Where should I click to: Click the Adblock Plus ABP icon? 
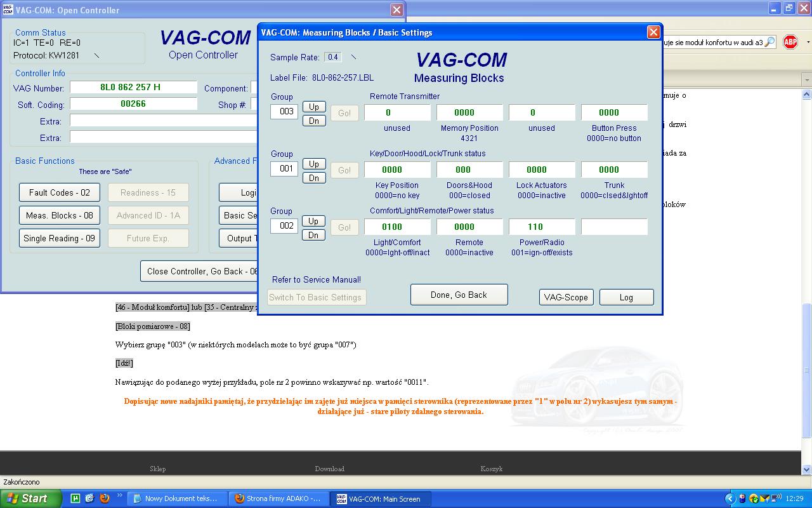[x=790, y=42]
